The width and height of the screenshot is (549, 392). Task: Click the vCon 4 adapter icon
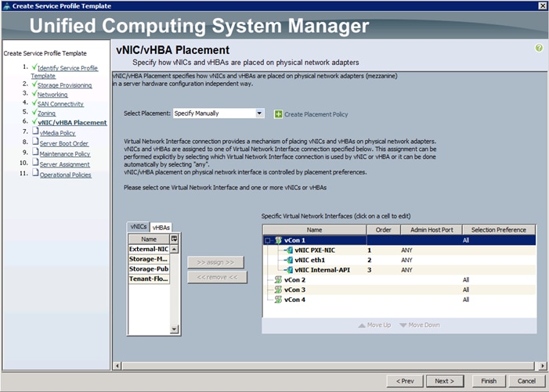(x=278, y=300)
